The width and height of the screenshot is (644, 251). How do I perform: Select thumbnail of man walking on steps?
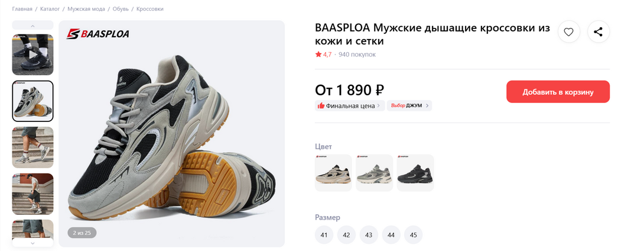(x=33, y=194)
